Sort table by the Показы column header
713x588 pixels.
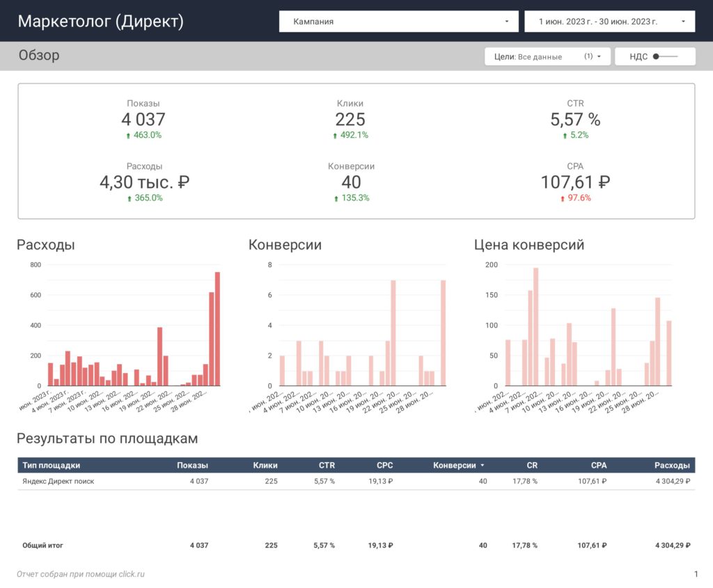pyautogui.click(x=192, y=466)
